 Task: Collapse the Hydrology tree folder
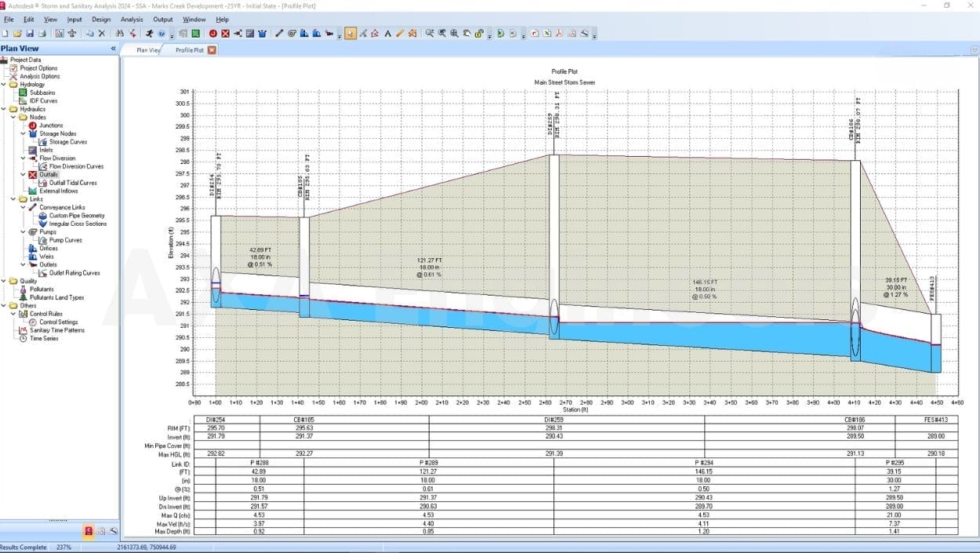[x=4, y=85]
